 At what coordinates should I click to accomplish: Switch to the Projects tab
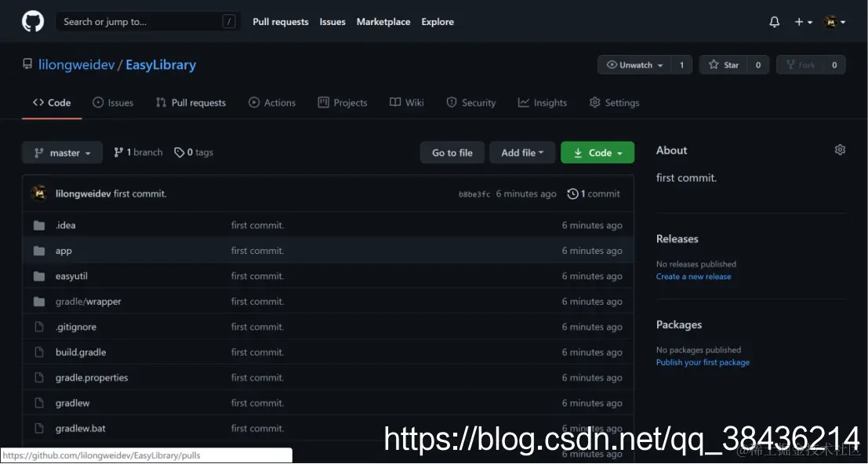click(343, 103)
